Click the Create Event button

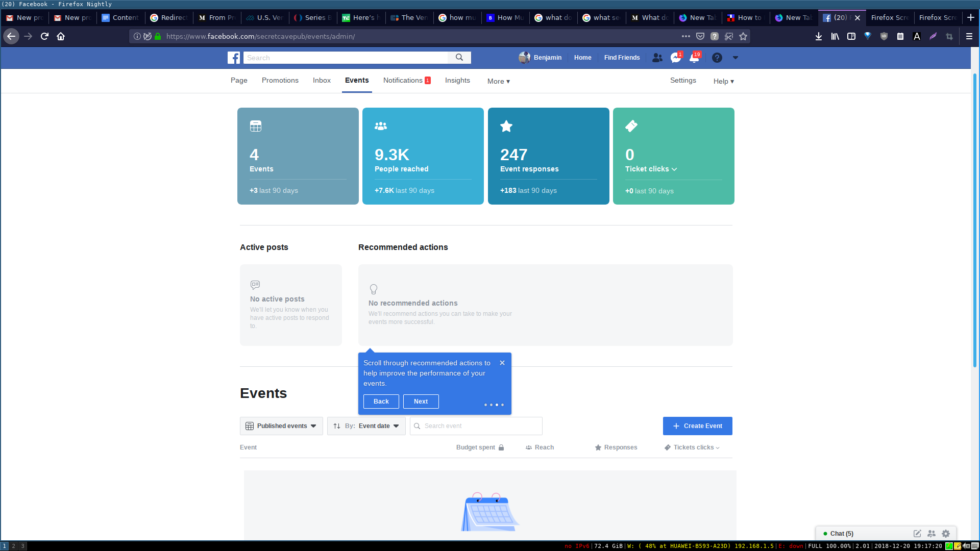tap(698, 426)
